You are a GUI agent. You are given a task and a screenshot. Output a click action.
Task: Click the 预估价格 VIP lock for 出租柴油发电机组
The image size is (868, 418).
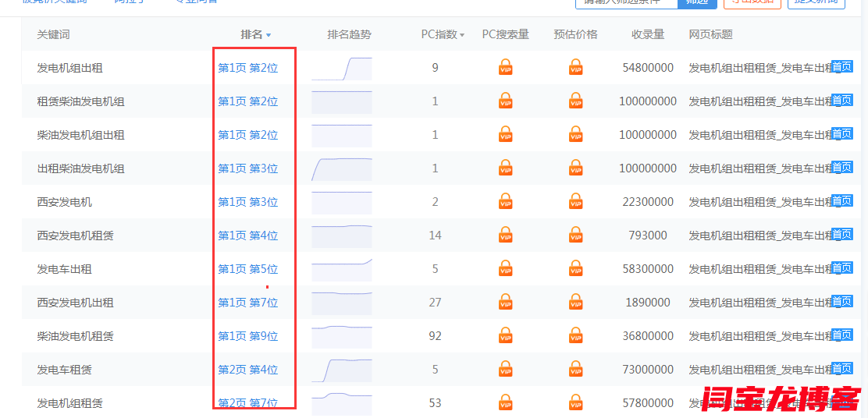point(576,168)
